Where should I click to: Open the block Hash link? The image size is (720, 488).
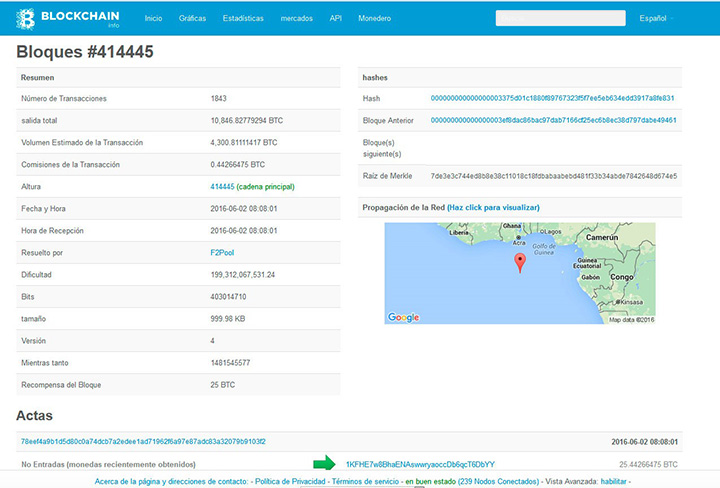point(552,98)
